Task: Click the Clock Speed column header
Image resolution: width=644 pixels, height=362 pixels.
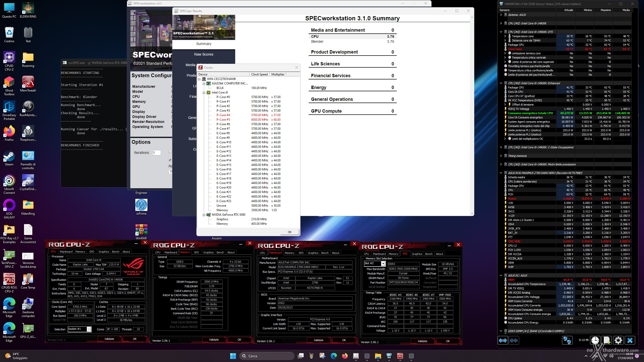Action: click(259, 74)
